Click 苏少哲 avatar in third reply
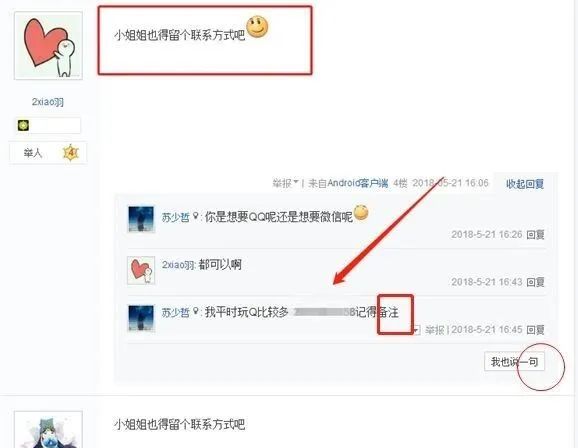Image resolution: width=578 pixels, height=448 pixels. pyautogui.click(x=141, y=318)
